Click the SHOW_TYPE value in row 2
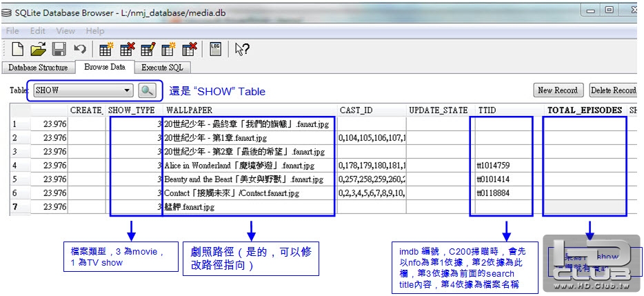This screenshot has height=296, width=644. pos(134,138)
